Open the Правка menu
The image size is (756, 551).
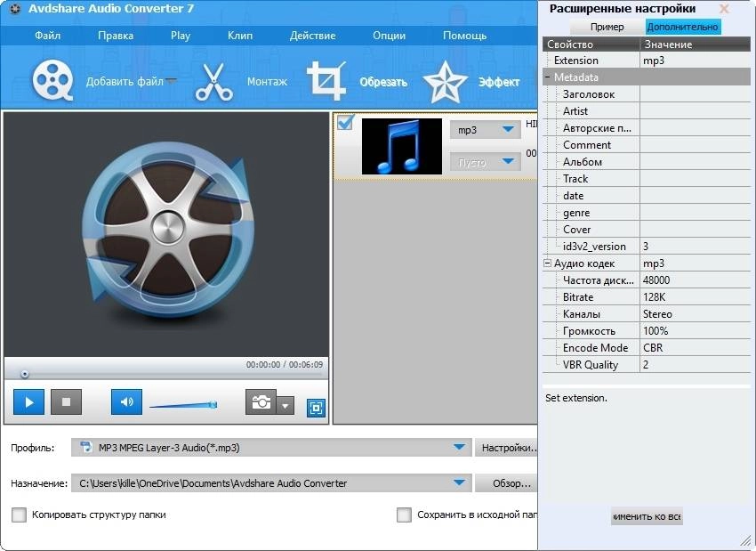116,36
